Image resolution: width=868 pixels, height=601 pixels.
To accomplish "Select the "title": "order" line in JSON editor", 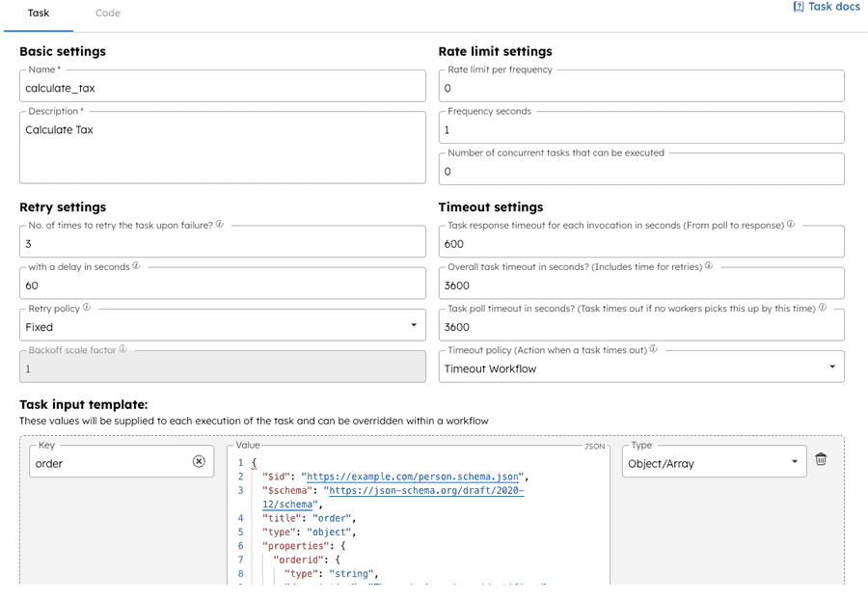I will coord(309,518).
